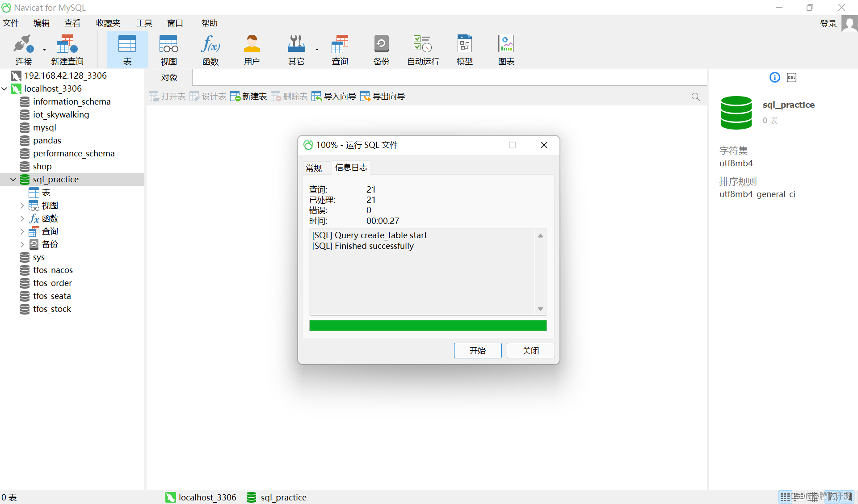Select the information_schema database
This screenshot has width=858, height=504.
71,101
